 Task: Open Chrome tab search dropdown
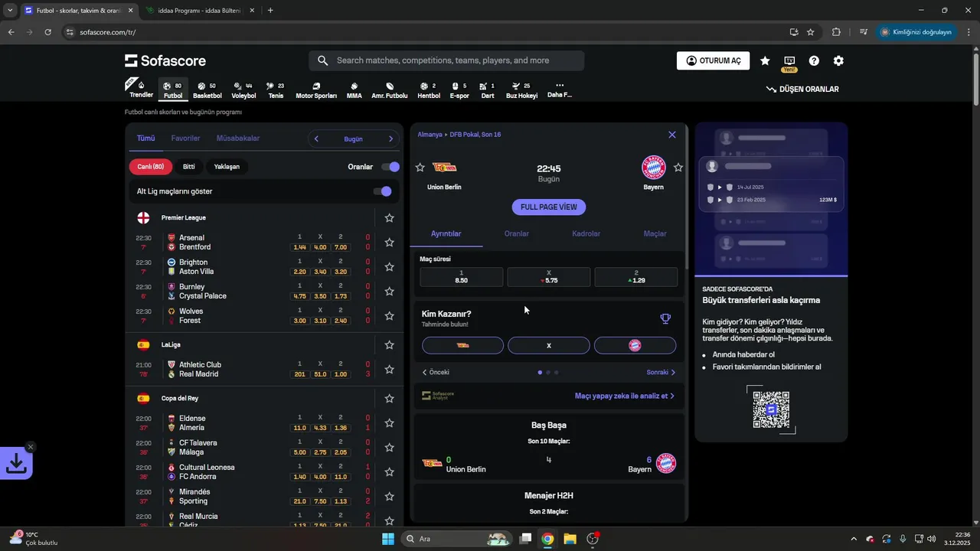pyautogui.click(x=10, y=11)
